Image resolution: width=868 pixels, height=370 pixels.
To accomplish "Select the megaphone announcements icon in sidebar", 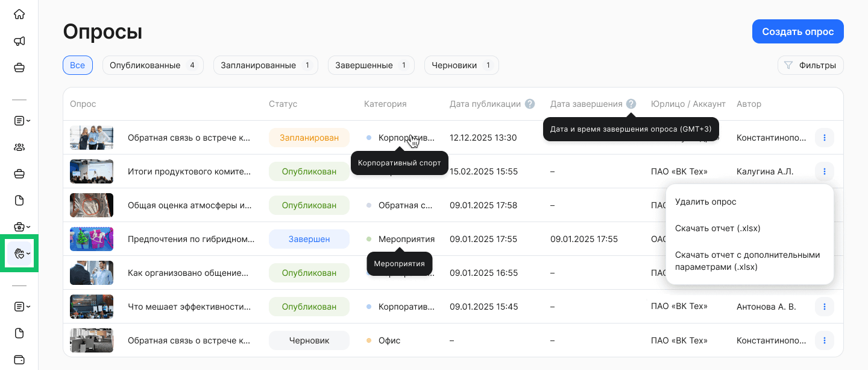I will [19, 40].
